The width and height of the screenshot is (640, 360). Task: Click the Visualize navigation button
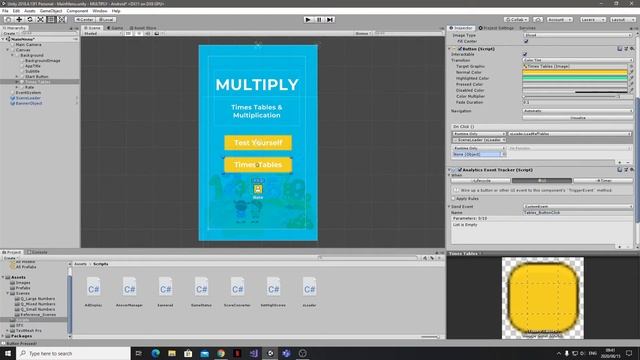pyautogui.click(x=578, y=118)
